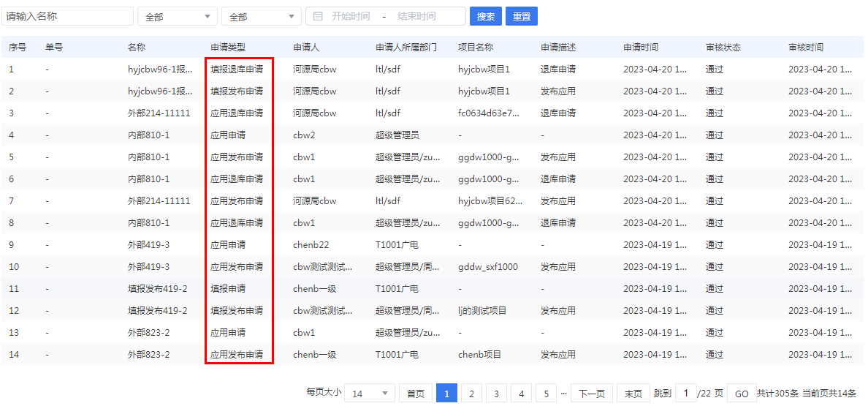Go to page 2
868x406 pixels.
tap(471, 394)
